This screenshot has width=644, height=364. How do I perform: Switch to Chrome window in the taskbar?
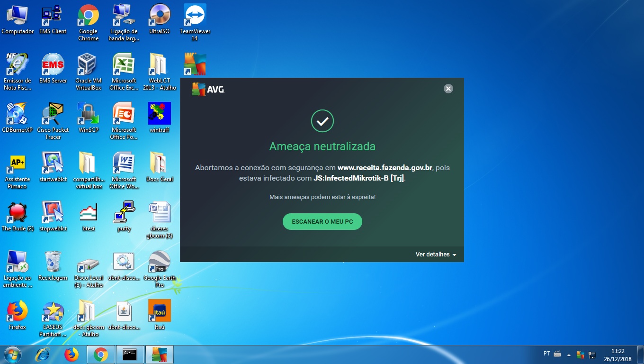(100, 355)
